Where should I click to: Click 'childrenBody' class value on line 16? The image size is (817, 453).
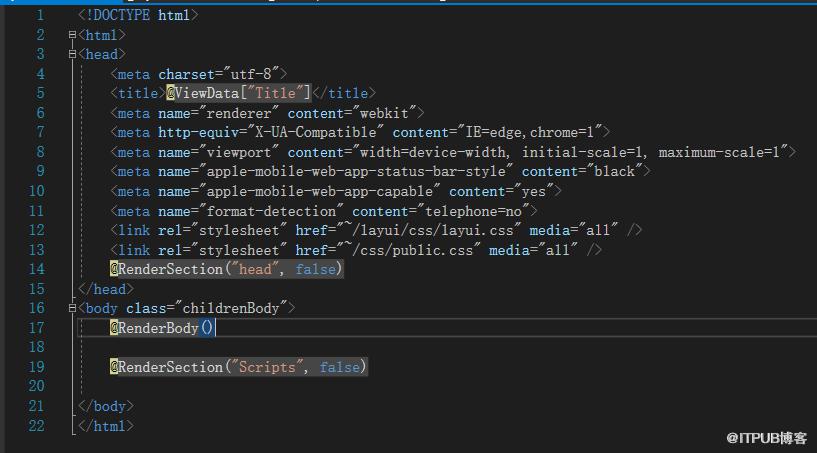coord(231,308)
